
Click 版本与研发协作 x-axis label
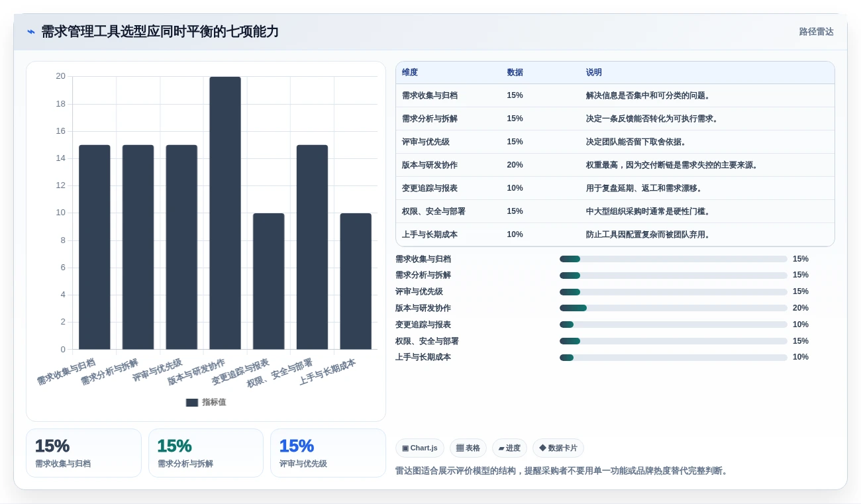[x=197, y=372]
